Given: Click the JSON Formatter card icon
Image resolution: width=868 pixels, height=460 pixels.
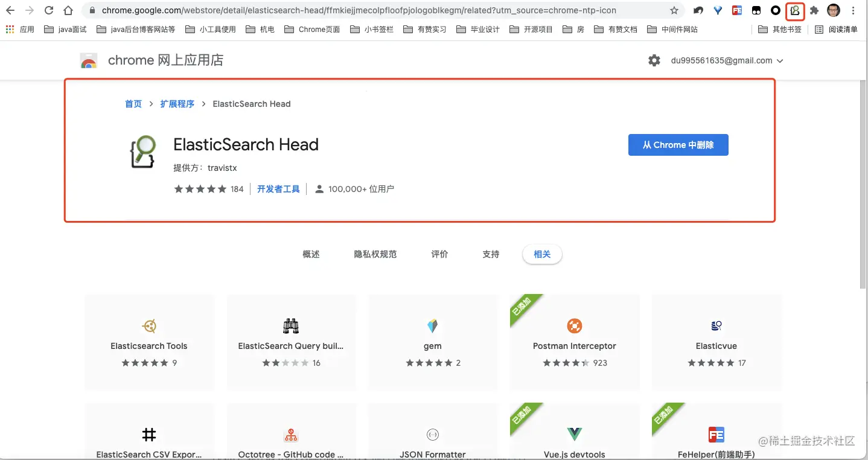Looking at the screenshot, I should coord(432,435).
